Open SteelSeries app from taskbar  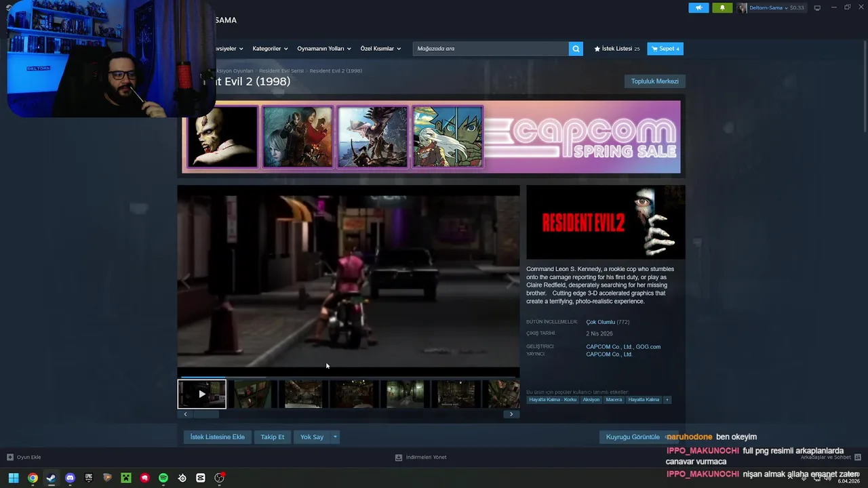(182, 478)
